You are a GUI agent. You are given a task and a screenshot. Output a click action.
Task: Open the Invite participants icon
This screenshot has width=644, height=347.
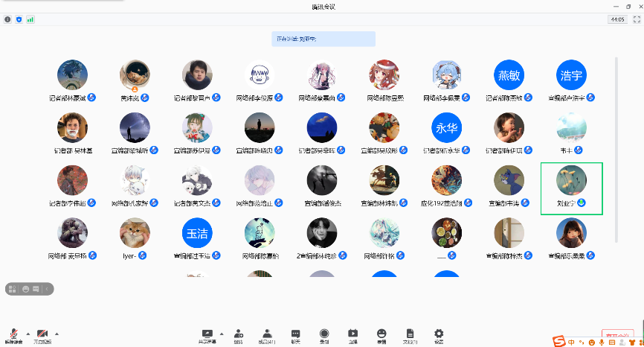pos(239,334)
